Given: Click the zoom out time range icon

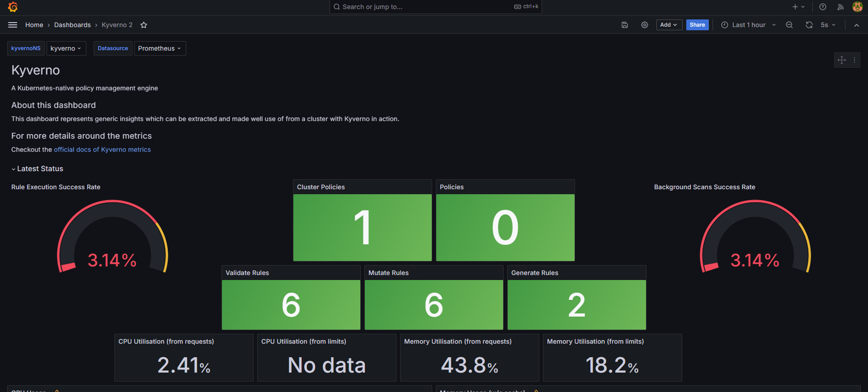Looking at the screenshot, I should click(789, 25).
